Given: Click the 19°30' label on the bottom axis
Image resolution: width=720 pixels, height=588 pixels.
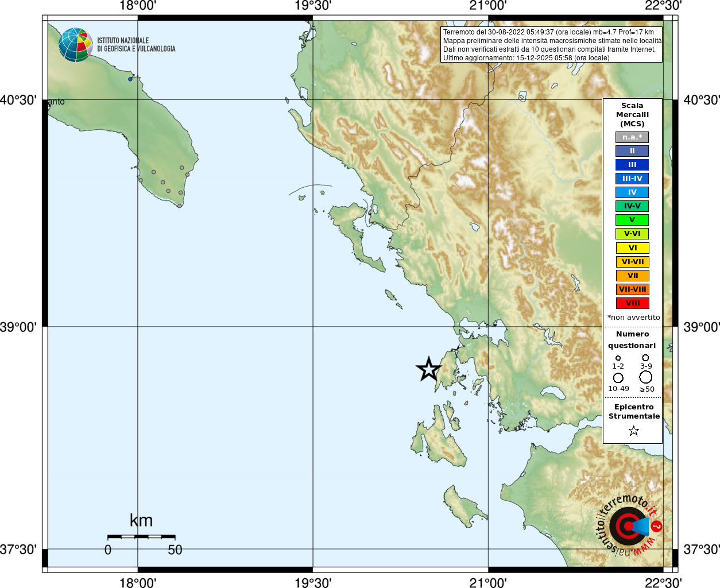Looking at the screenshot, I should (x=313, y=583).
